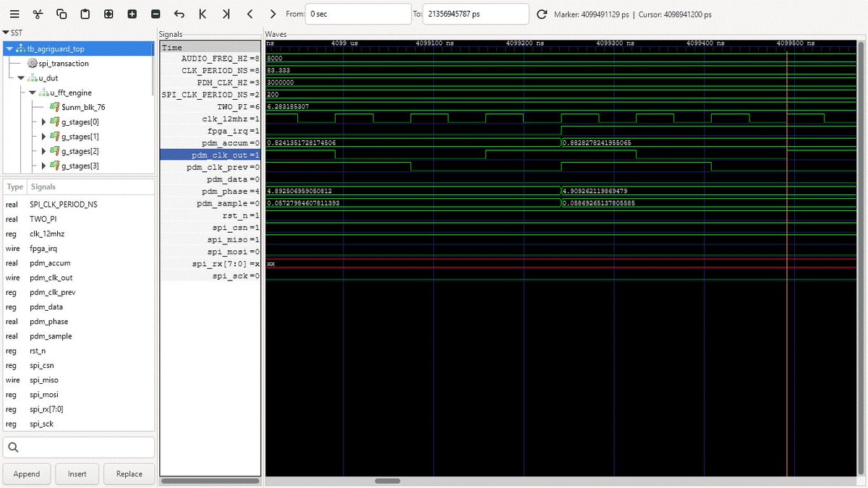Select the AUDIO_FREQ_HZ trace name
This screenshot has height=488, width=868.
pyautogui.click(x=214, y=58)
